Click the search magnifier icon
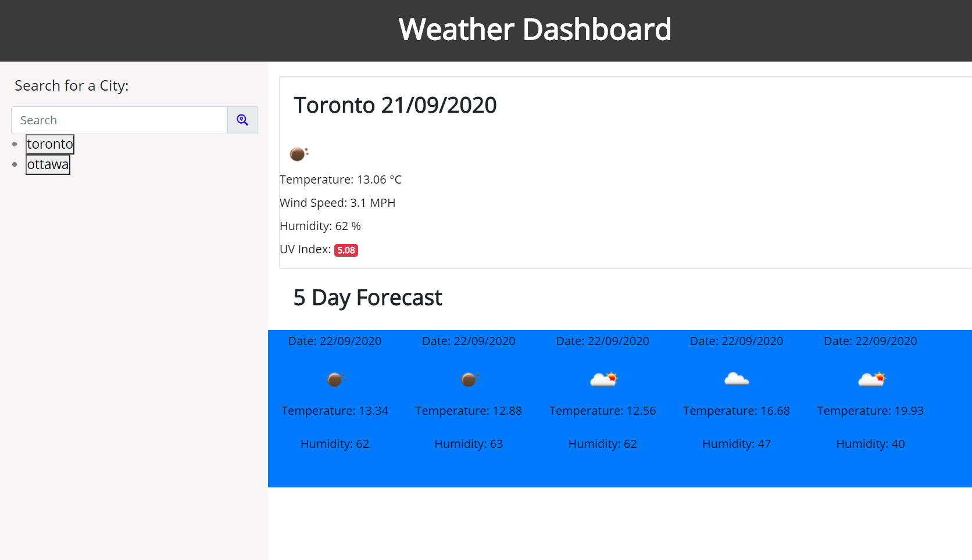Viewport: 972px width, 560px height. click(242, 120)
